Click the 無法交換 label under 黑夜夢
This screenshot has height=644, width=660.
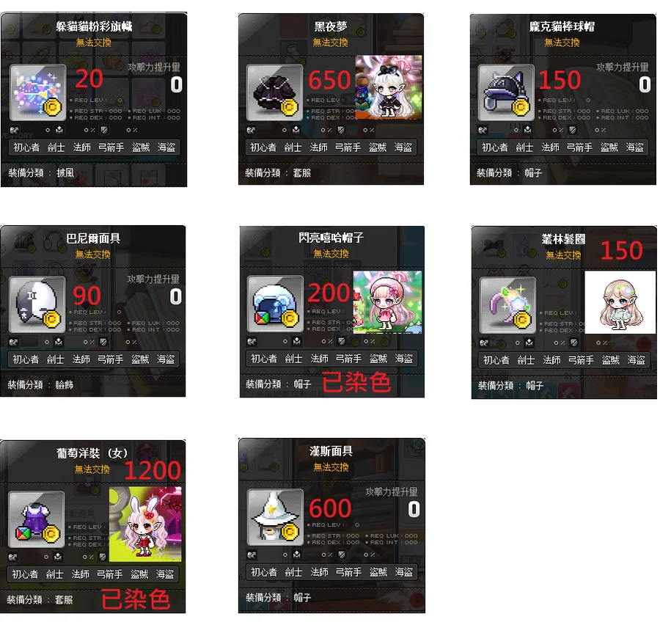click(x=331, y=43)
